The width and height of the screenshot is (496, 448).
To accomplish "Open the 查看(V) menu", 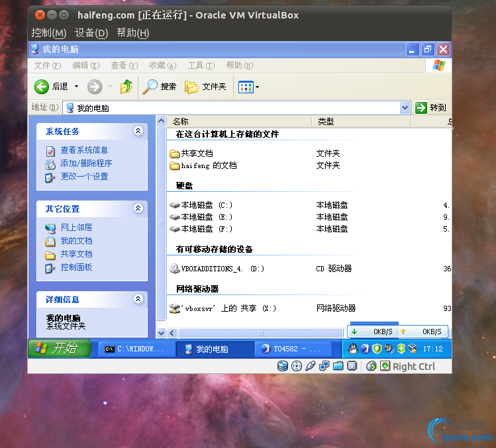I will click(124, 66).
